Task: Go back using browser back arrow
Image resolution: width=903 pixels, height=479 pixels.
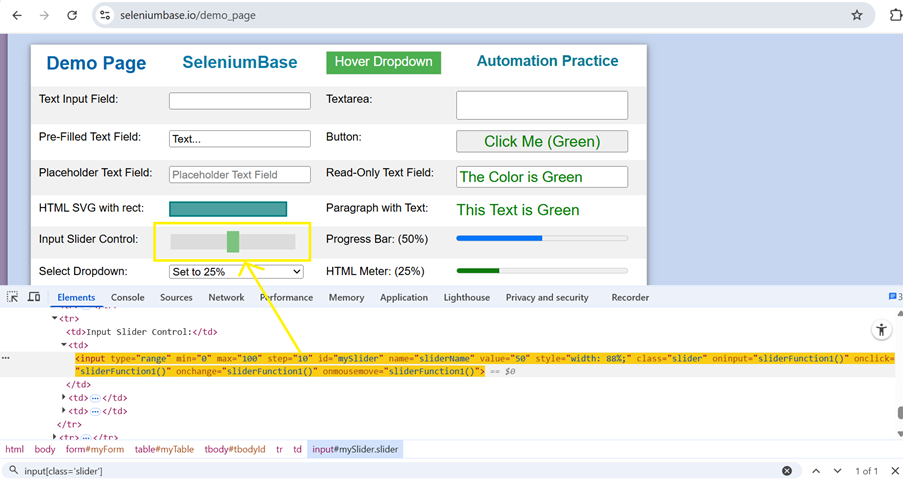Action: click(x=17, y=16)
